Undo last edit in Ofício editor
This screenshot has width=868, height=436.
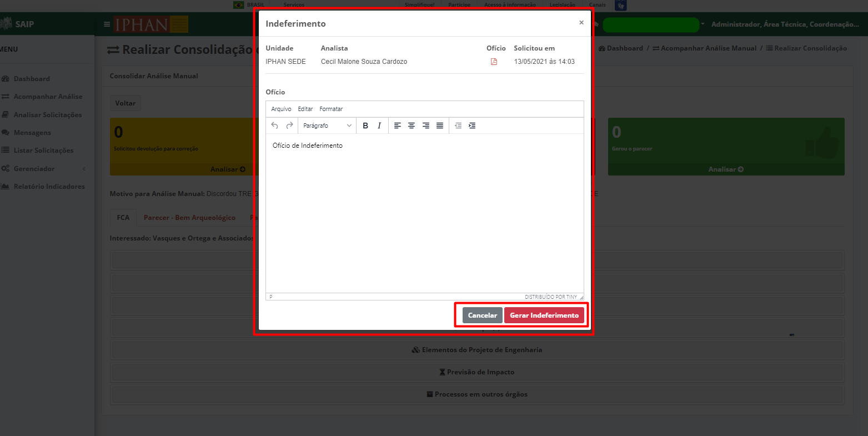point(274,126)
